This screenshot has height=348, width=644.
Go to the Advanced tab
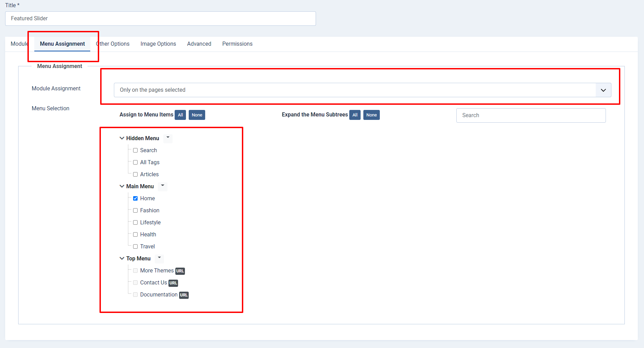199,44
